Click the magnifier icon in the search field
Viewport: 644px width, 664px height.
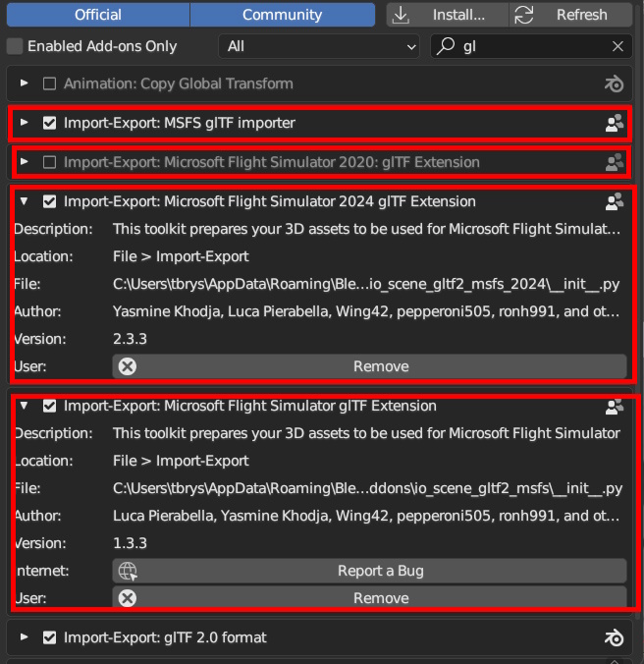tap(446, 46)
